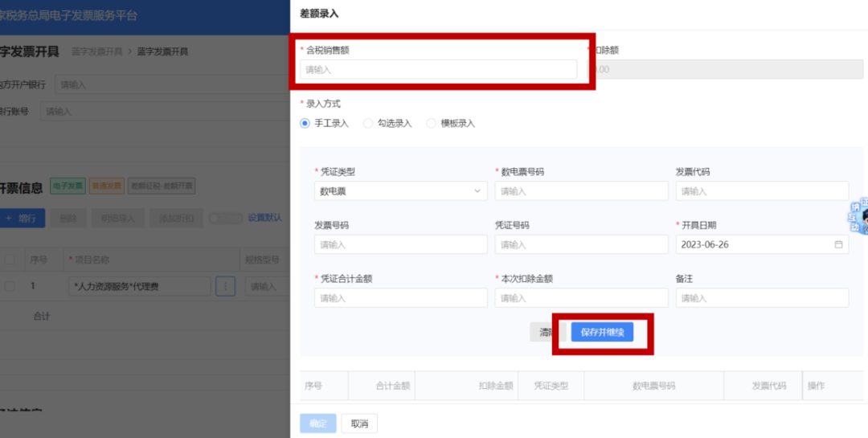
Task: Click the 含税销售额 input field
Action: pos(438,70)
